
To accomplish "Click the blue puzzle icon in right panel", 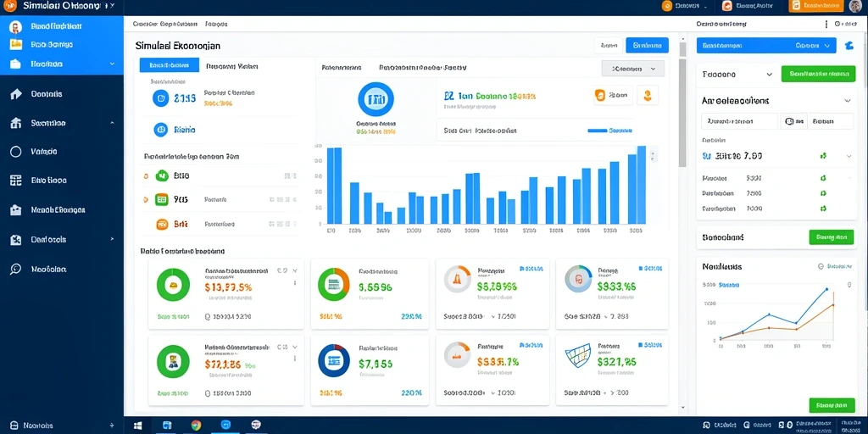I will click(x=848, y=46).
